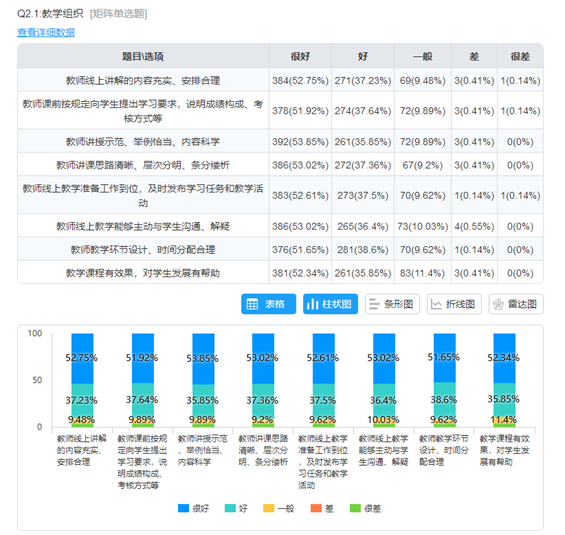Toggle the 很好 legend blue swatch
The height and width of the screenshot is (535, 565).
click(x=183, y=508)
